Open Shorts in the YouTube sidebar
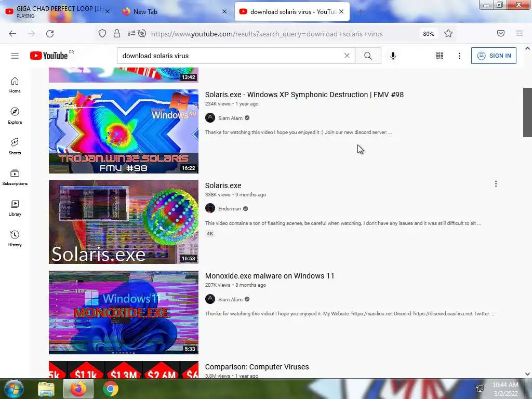The image size is (532, 399). tap(15, 146)
